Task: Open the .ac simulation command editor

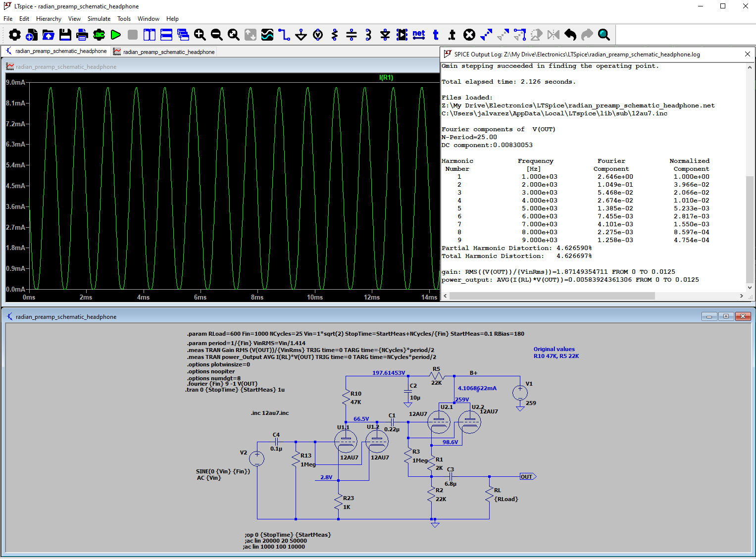Action: click(x=99, y=35)
